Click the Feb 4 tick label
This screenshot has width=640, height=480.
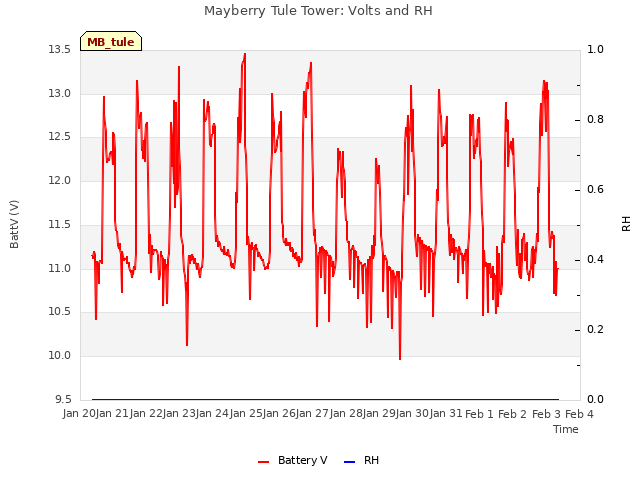(579, 414)
